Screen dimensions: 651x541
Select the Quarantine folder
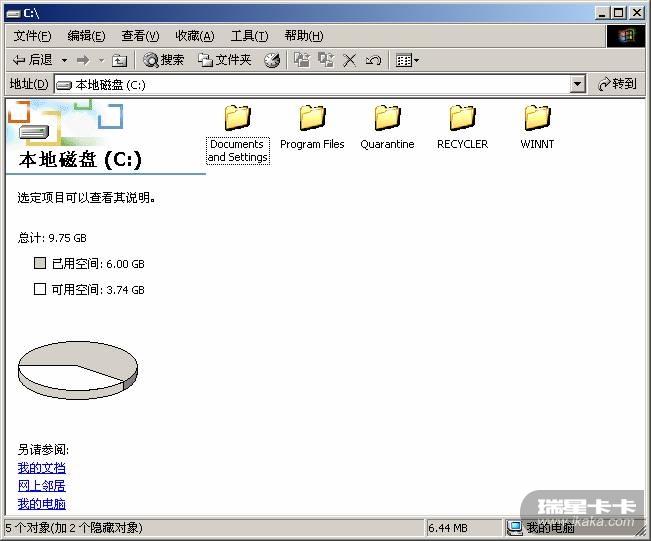point(387,127)
